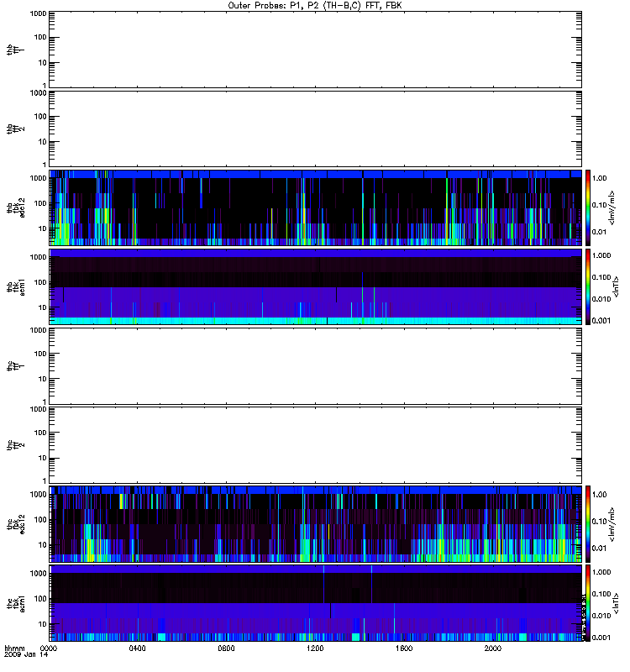Click the "thc fbk edc12" y-axis label
This screenshot has height=672, width=630.
coord(16,524)
